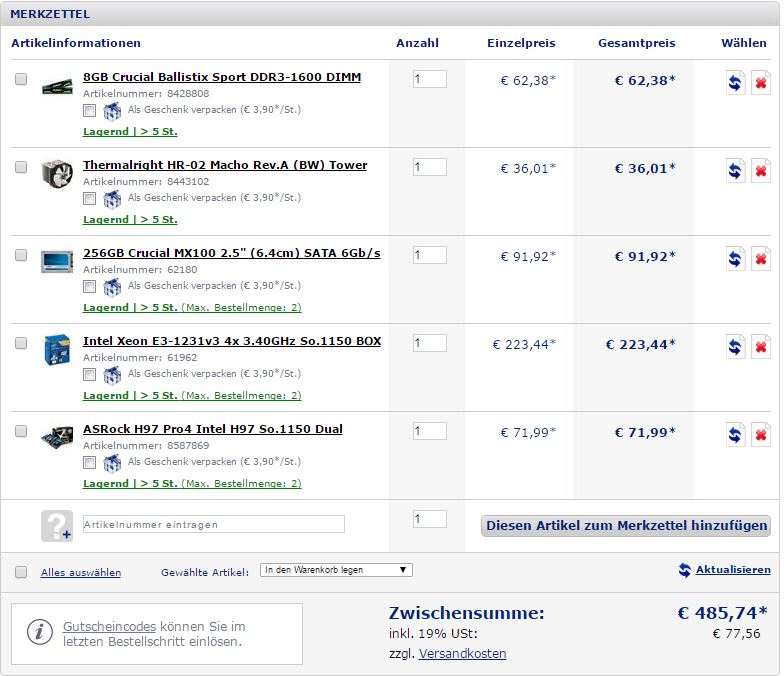Click the quantity field for Crucial Ballistix
Screen dimensions: 784x676
click(x=430, y=79)
